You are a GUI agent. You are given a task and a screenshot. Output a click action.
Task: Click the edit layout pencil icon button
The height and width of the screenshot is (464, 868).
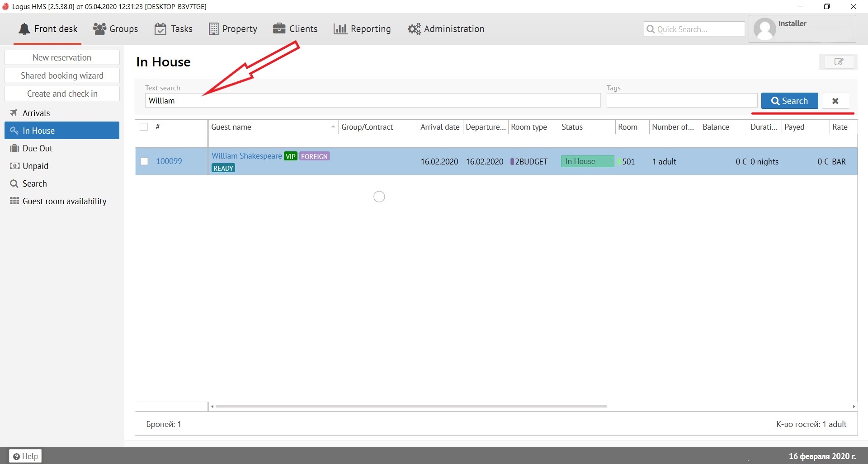tap(839, 61)
